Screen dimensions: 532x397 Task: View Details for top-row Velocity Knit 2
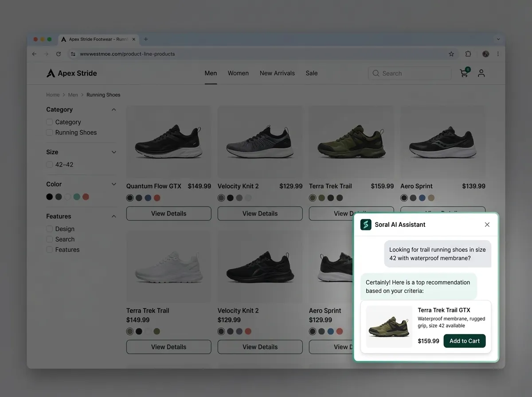coord(260,214)
